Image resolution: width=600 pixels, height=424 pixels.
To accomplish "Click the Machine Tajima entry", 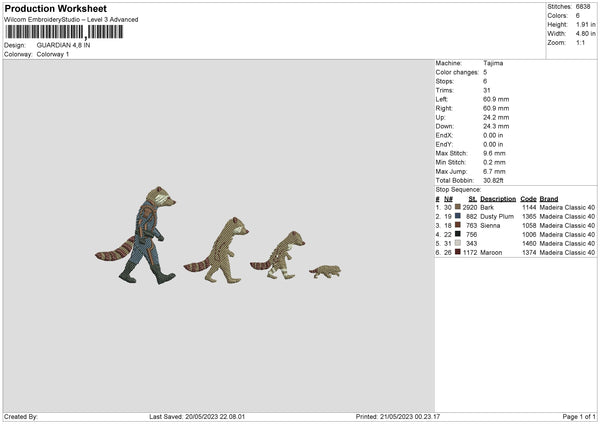I will coord(469,63).
